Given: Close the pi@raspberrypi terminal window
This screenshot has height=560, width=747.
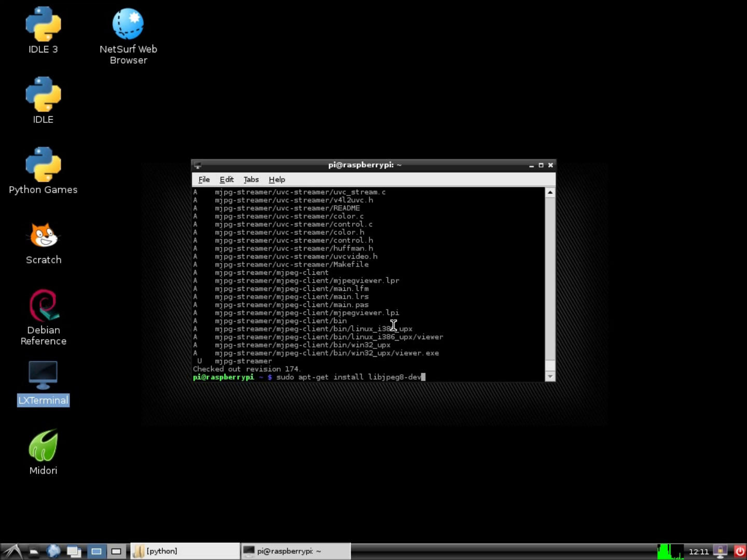Looking at the screenshot, I should coord(550,165).
